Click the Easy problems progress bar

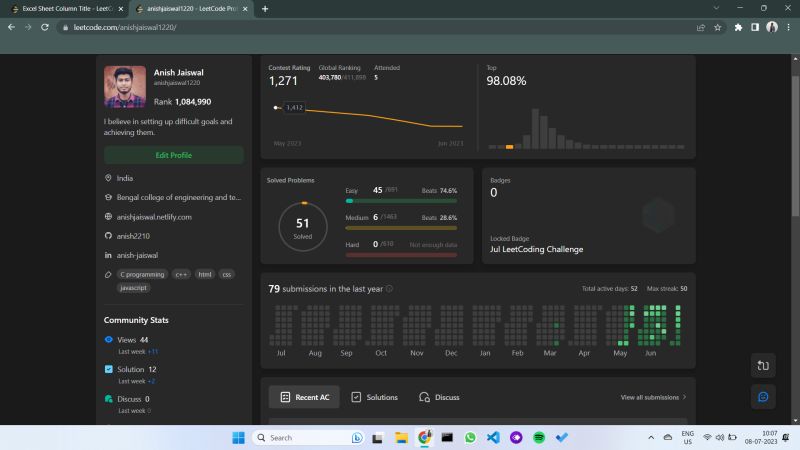tap(401, 201)
